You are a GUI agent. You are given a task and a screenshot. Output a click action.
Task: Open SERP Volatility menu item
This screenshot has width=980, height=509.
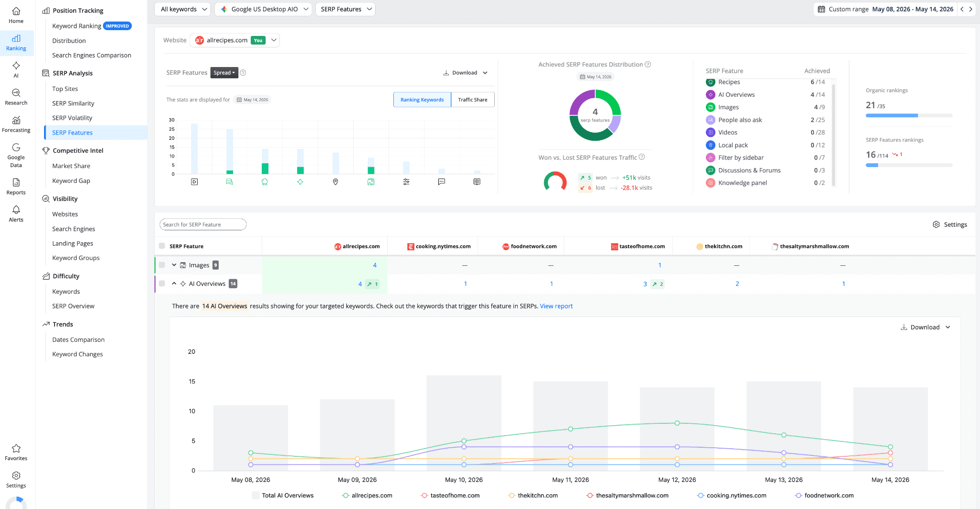[72, 118]
